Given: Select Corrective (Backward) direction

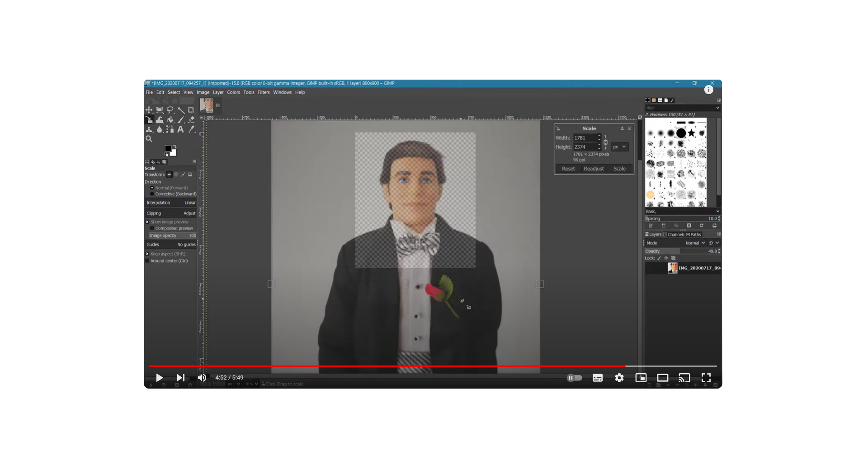Looking at the screenshot, I should point(152,194).
